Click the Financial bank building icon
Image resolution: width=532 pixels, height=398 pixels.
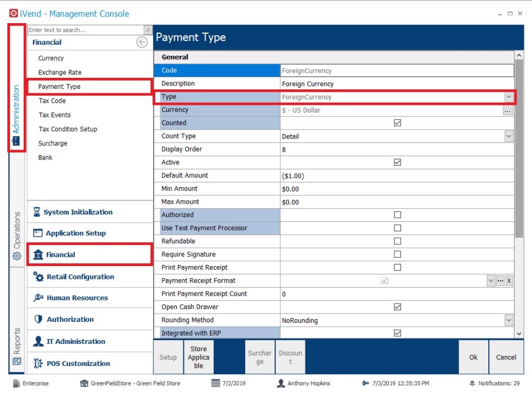point(38,254)
